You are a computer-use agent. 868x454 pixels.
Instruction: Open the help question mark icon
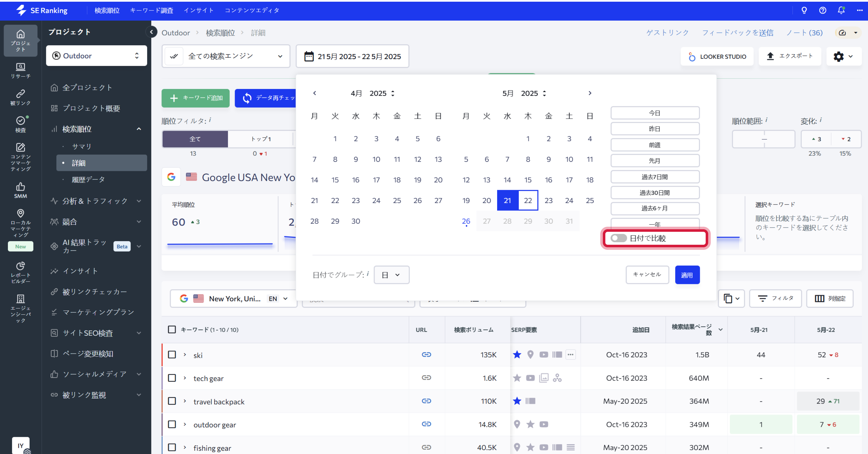[823, 10]
